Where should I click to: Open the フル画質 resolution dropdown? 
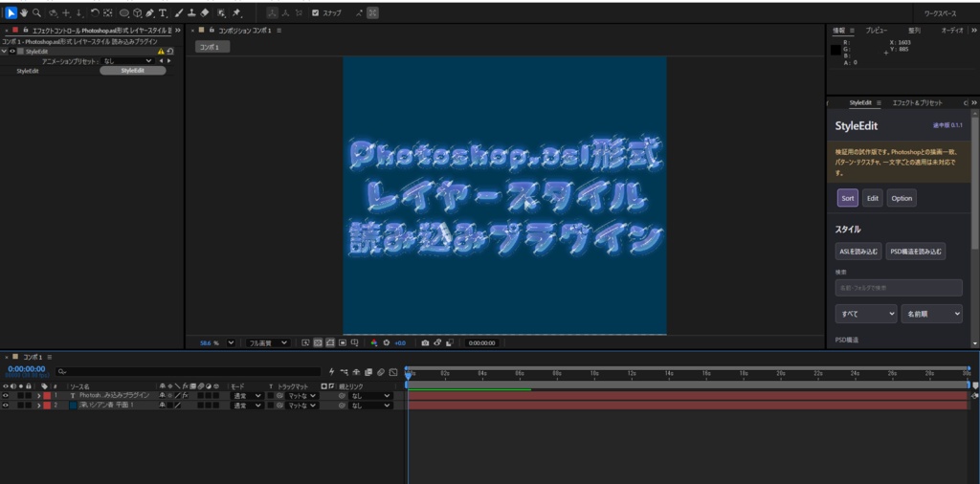click(268, 342)
